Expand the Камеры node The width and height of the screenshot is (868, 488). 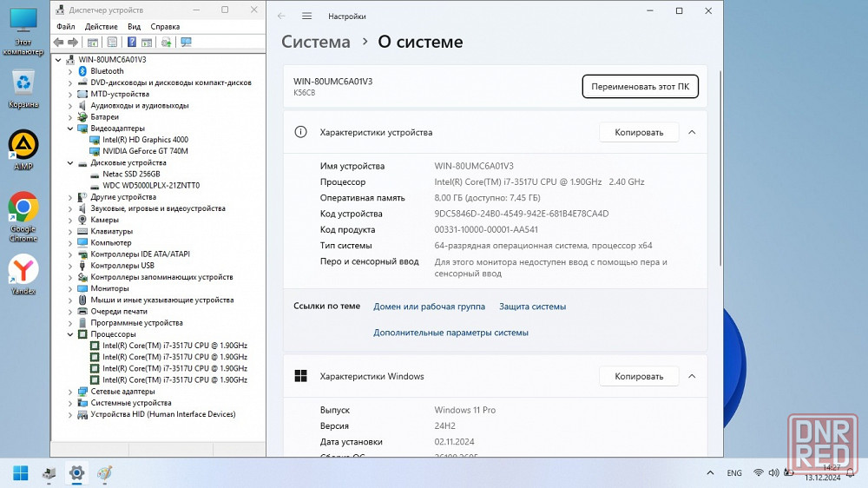70,220
